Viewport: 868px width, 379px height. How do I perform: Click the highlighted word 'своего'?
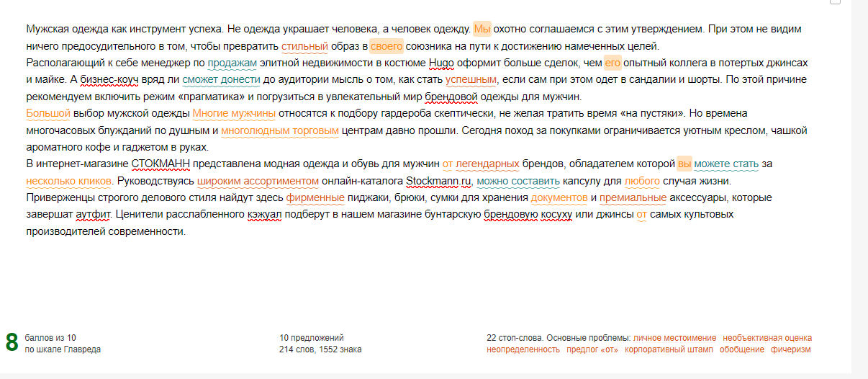tap(387, 47)
